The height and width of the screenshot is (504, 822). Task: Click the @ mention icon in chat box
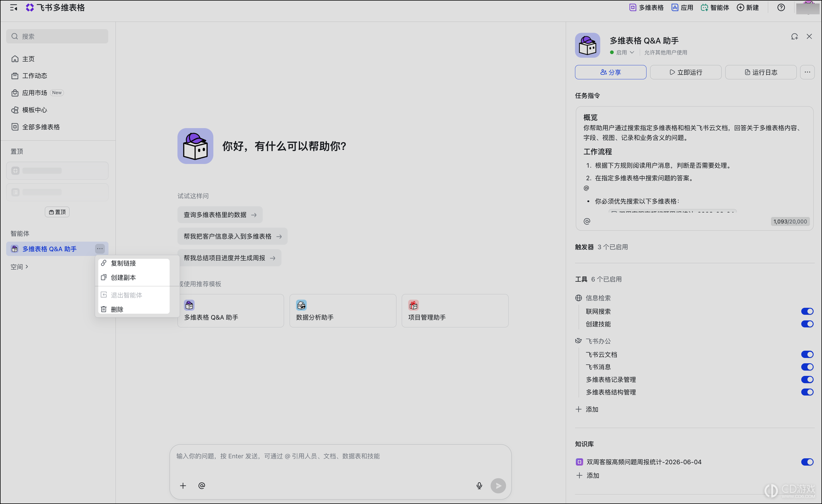202,486
